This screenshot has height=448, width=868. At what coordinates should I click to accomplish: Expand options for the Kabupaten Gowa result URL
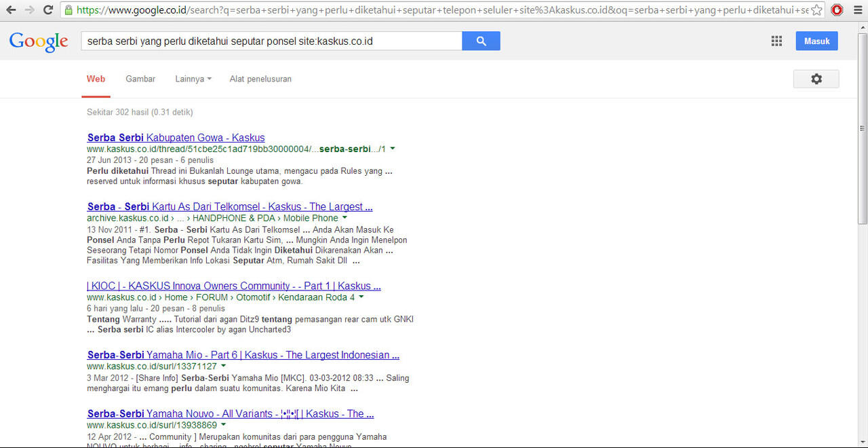tap(393, 149)
